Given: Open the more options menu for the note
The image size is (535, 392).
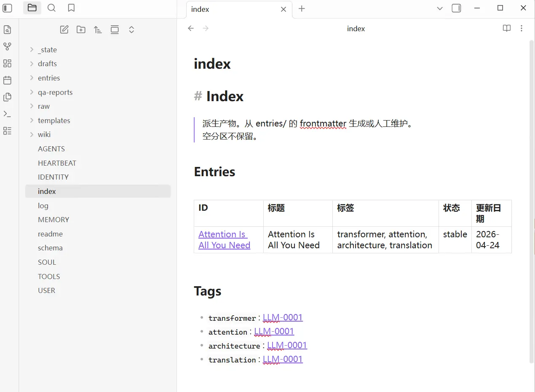Looking at the screenshot, I should (522, 28).
